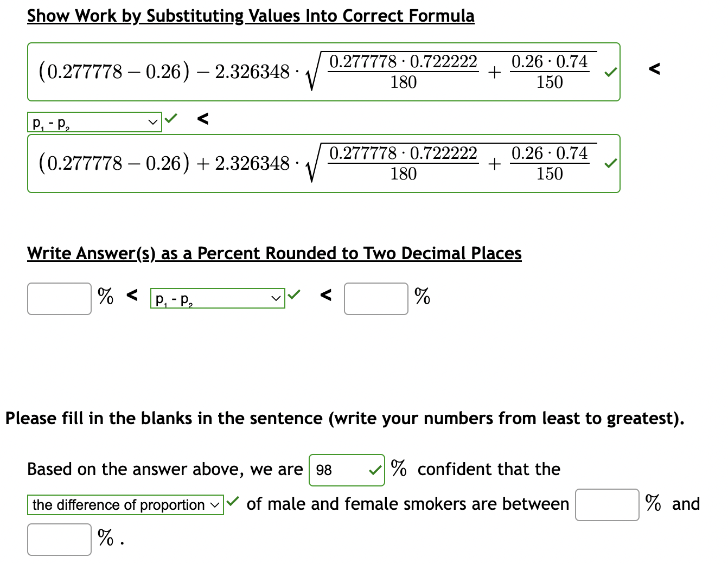Click the checkmark after the middle percent dropdown
The width and height of the screenshot is (728, 564).
294,294
